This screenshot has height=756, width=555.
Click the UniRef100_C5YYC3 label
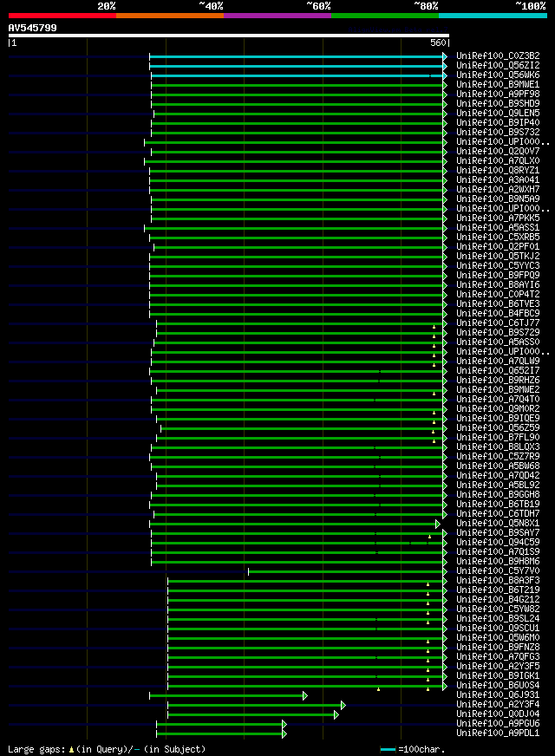point(498,266)
